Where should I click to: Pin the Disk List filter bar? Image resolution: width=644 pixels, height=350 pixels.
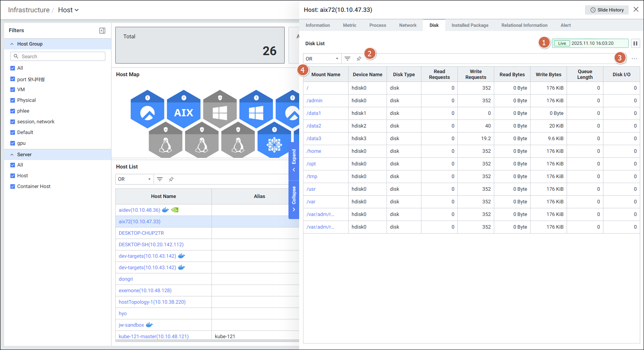pos(359,59)
